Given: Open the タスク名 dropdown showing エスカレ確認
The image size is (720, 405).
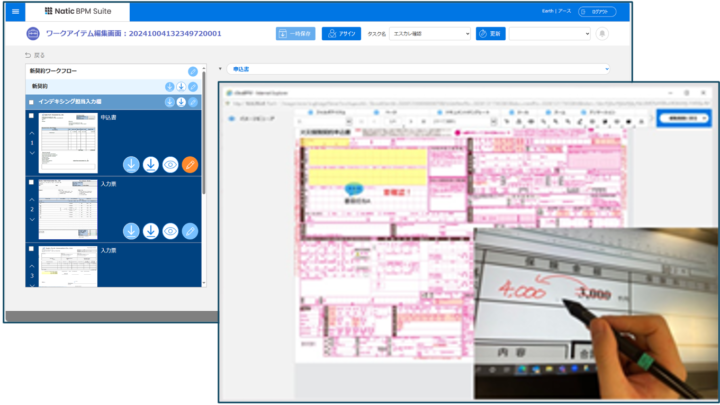Looking at the screenshot, I should point(430,33).
